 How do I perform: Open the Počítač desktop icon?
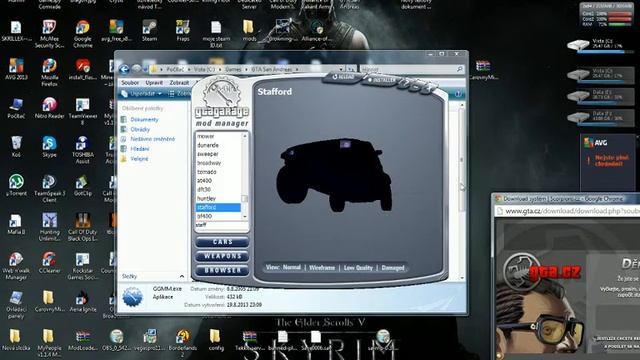16,108
